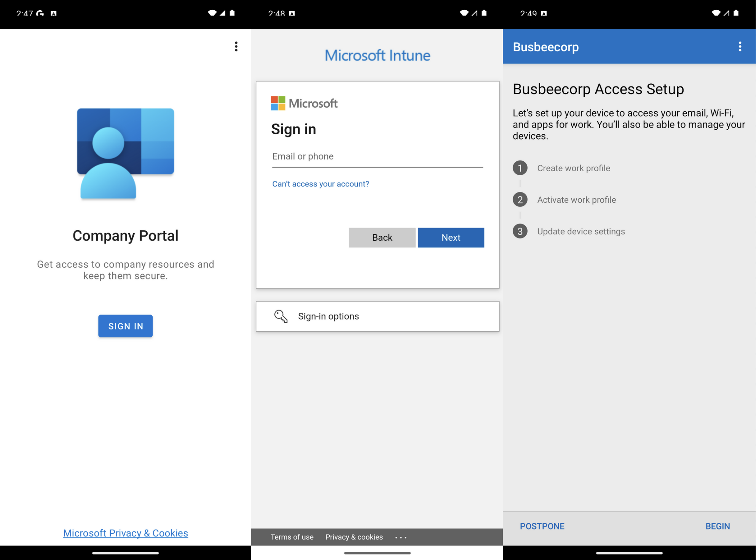Screen dimensions: 756x560
Task: Click the Email or phone input field
Action: (x=377, y=156)
